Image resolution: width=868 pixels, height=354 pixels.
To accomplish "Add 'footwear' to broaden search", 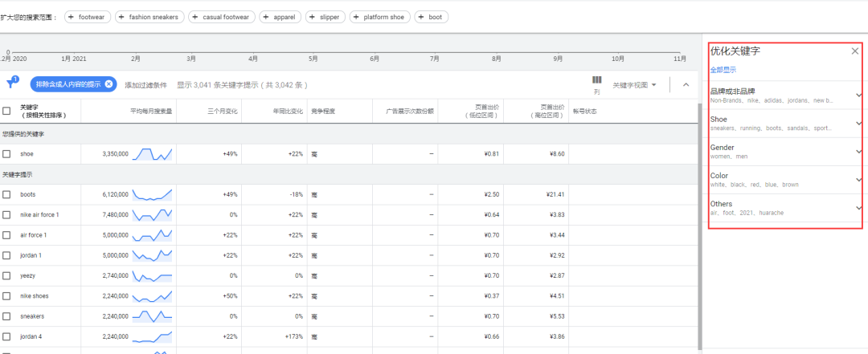I will (87, 17).
